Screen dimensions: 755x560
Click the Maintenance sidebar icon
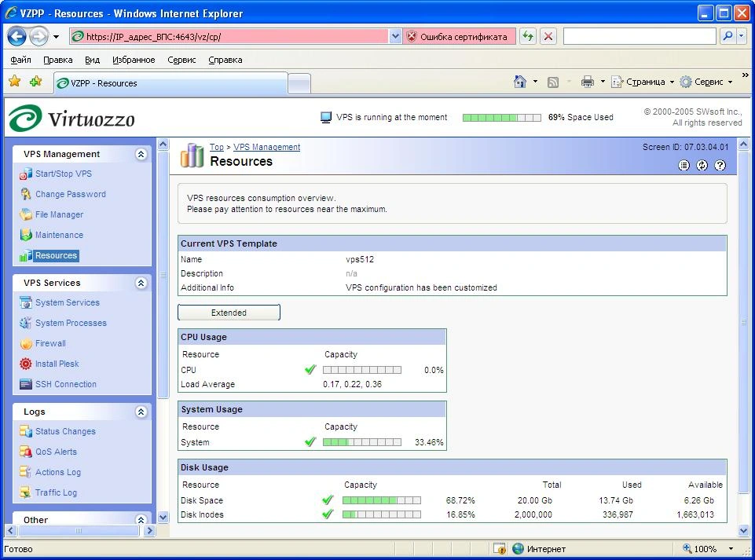[25, 235]
